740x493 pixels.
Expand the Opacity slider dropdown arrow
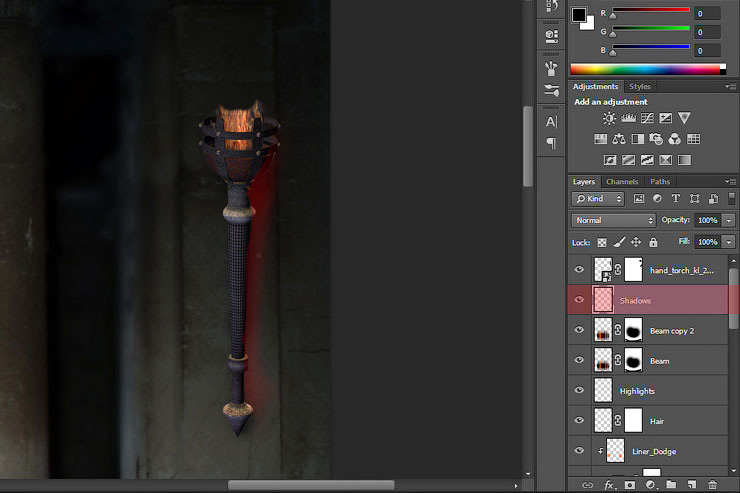tap(729, 220)
